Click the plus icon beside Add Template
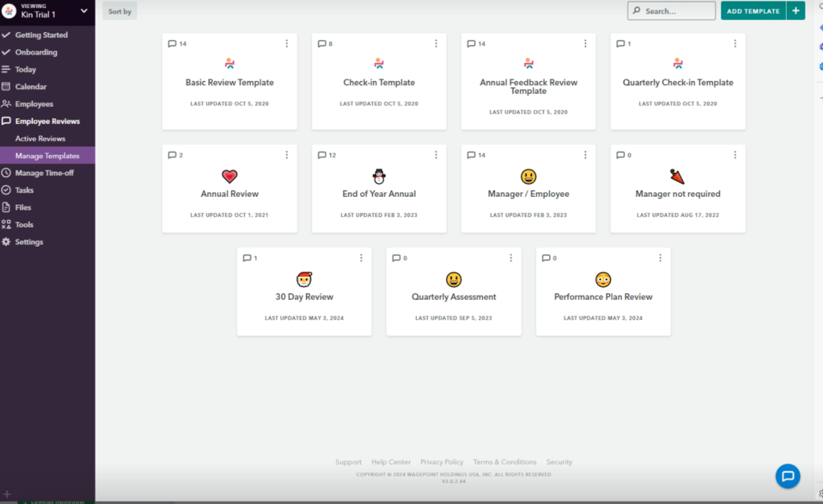823x504 pixels. click(x=796, y=10)
